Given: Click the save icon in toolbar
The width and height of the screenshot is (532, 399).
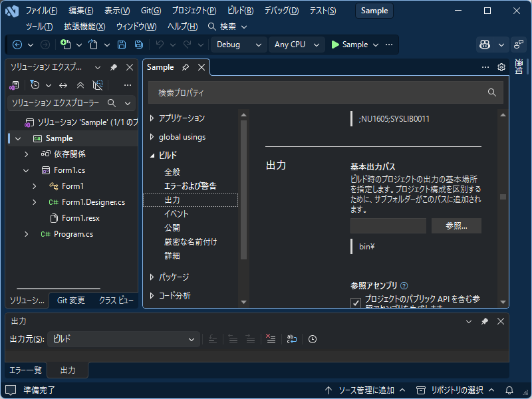Looking at the screenshot, I should pos(122,45).
